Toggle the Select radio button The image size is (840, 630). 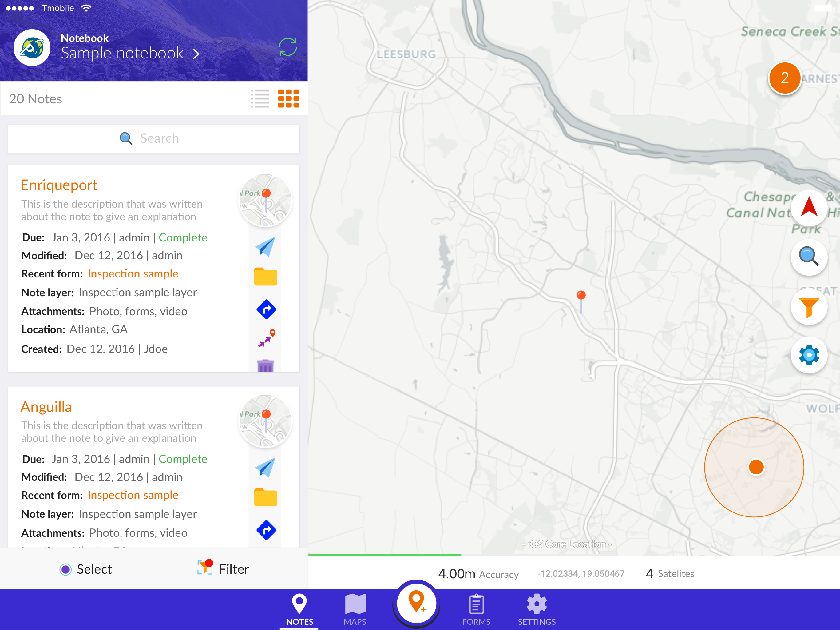(x=66, y=569)
